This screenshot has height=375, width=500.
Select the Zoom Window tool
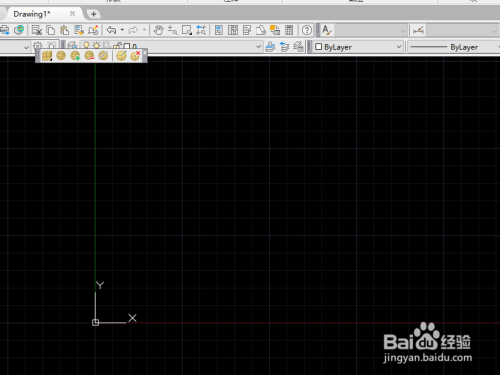(187, 30)
